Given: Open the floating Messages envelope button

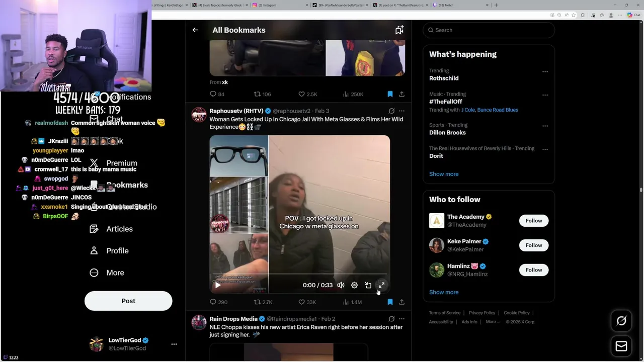Looking at the screenshot, I should (621, 346).
